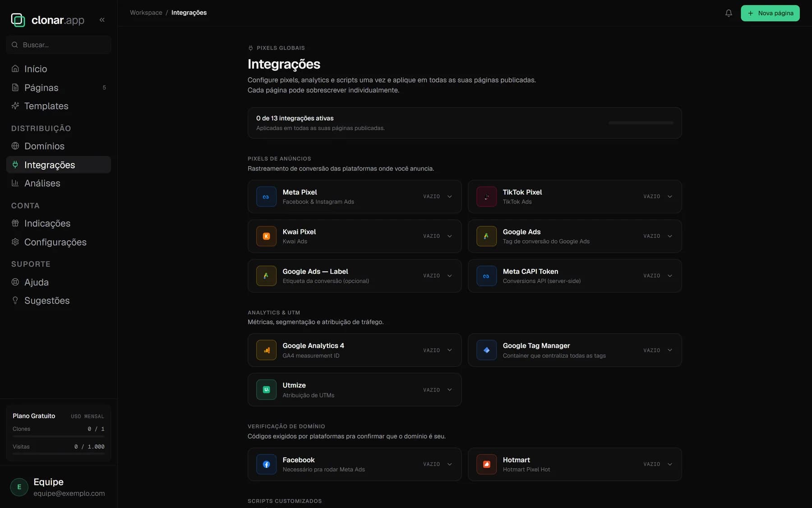Viewport: 812px width, 508px height.
Task: Expand the Meta Pixel card chevron
Action: [x=449, y=196]
